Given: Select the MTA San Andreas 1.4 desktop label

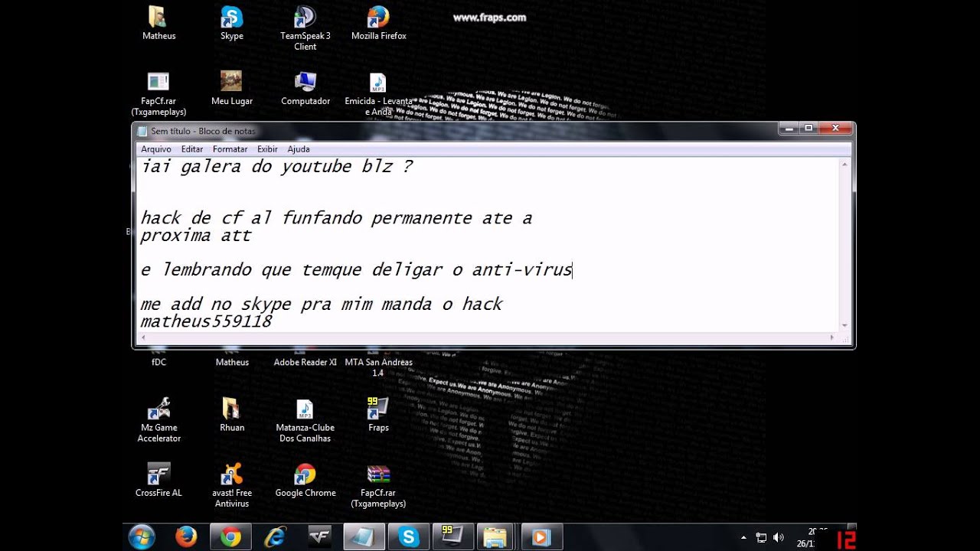Looking at the screenshot, I should click(x=378, y=367).
